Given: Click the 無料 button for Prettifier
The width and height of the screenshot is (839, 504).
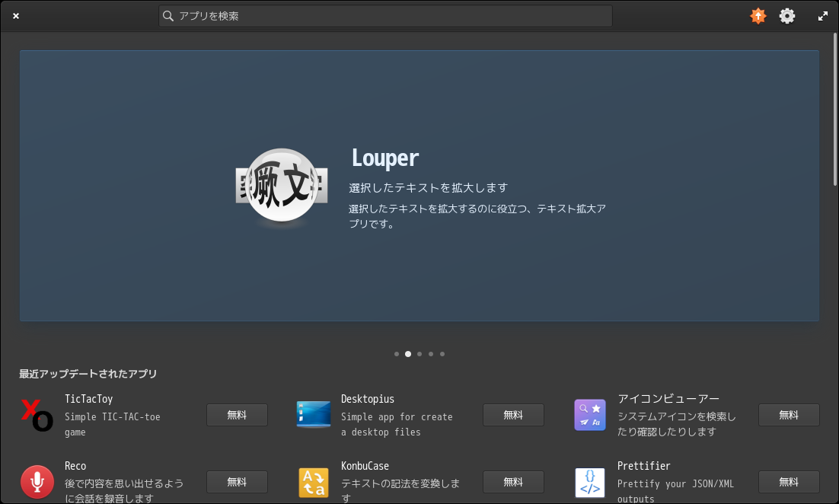Looking at the screenshot, I should click(789, 482).
